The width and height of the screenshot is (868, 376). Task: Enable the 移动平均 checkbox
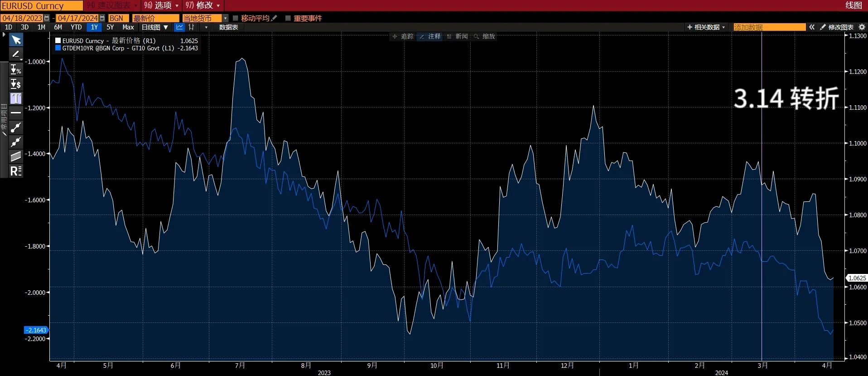236,18
